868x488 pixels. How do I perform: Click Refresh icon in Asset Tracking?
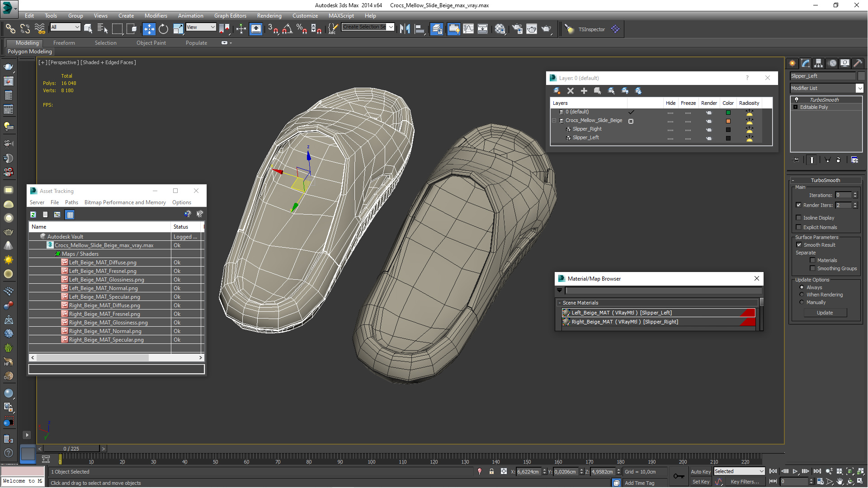click(33, 215)
